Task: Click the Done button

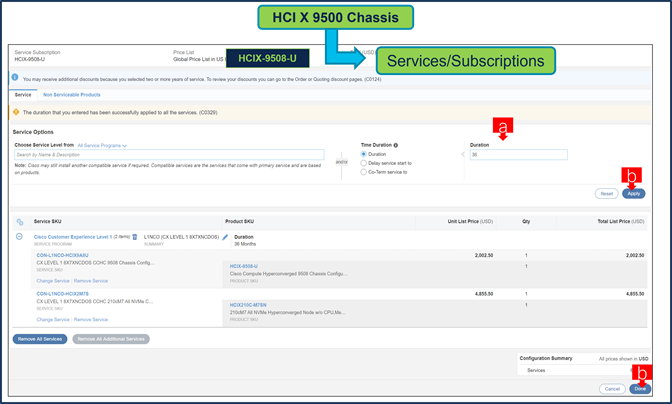Action: click(x=640, y=389)
